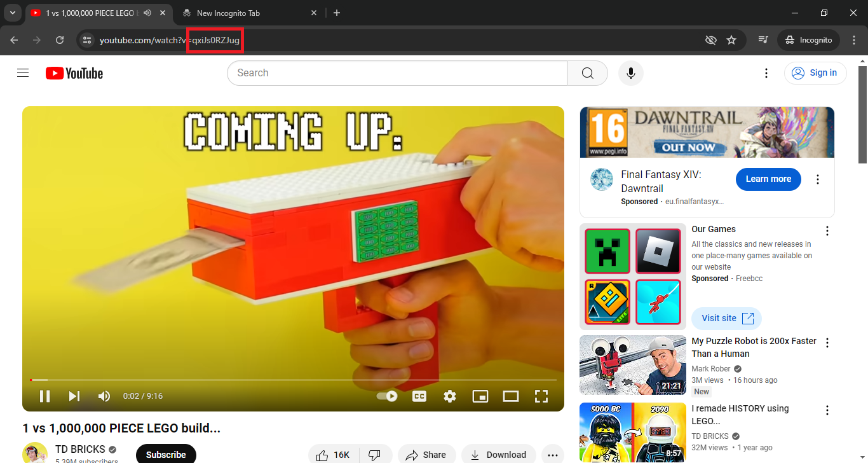Screen dimensions: 868x463
Task: Open third-party cookies blocked eye icon
Action: click(x=711, y=40)
